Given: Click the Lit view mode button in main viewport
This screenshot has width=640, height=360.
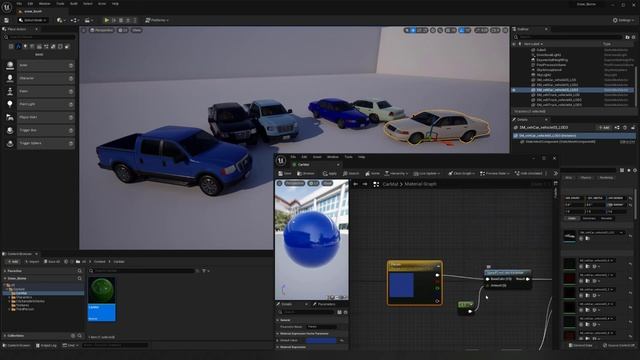Looking at the screenshot, I should click(122, 30).
